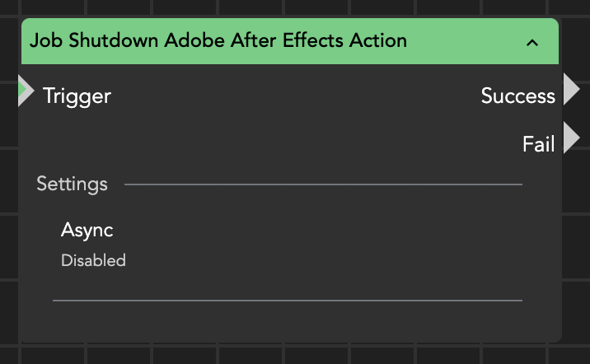Click blank node area below bottom divider
590x364 pixels.
[x=287, y=321]
